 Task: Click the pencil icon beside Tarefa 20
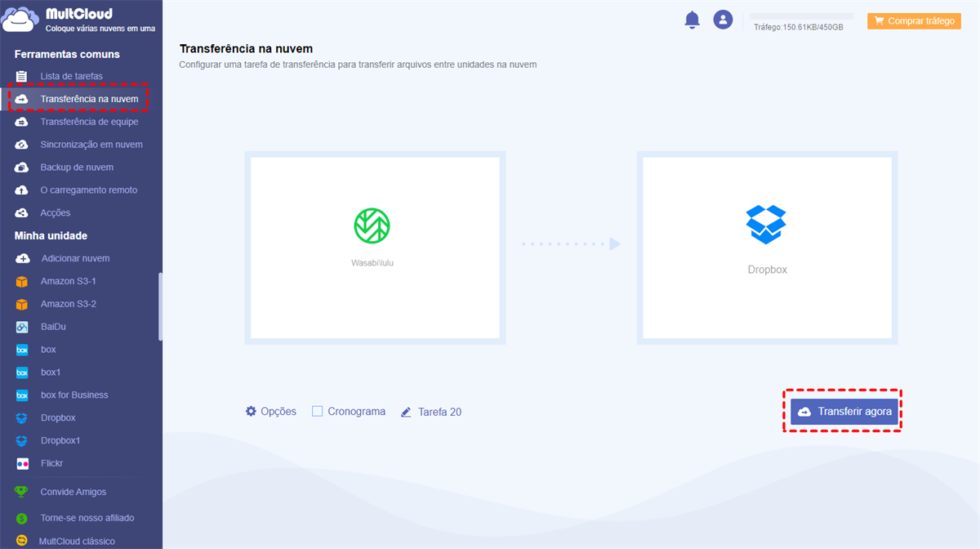pyautogui.click(x=406, y=412)
